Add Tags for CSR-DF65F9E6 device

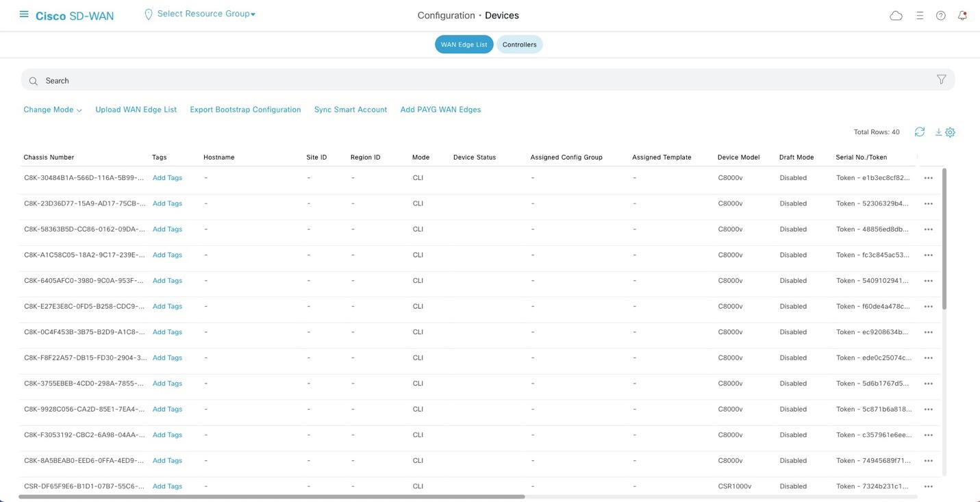click(167, 486)
